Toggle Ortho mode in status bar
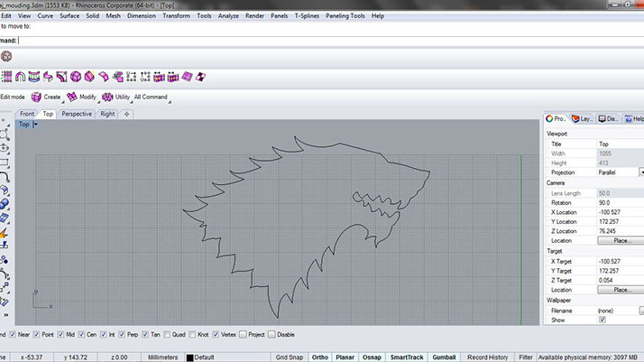The width and height of the screenshot is (644, 362). (320, 357)
